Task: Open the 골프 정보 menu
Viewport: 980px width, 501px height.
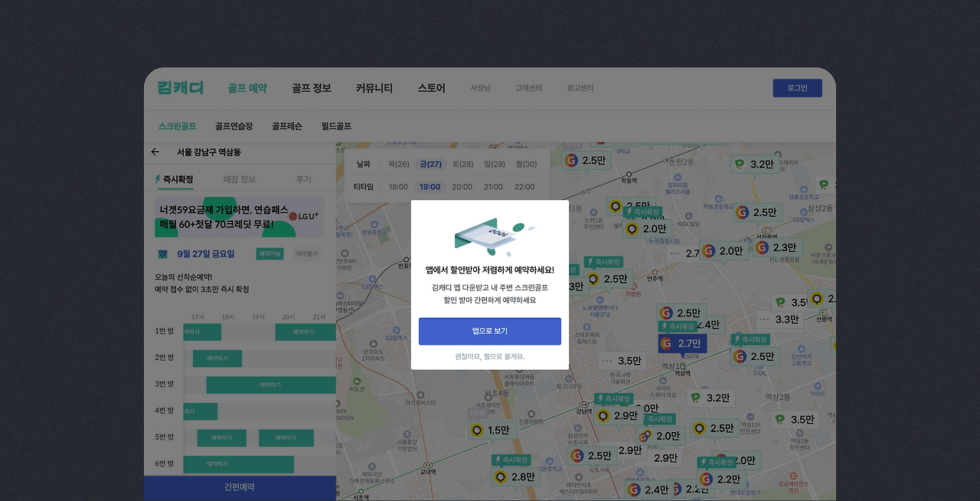Action: 312,88
